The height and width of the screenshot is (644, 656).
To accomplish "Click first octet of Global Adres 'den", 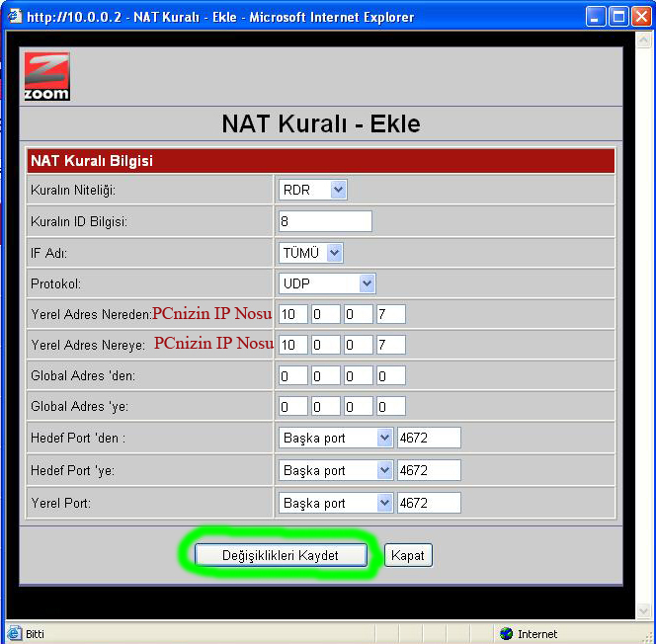I will 292,376.
